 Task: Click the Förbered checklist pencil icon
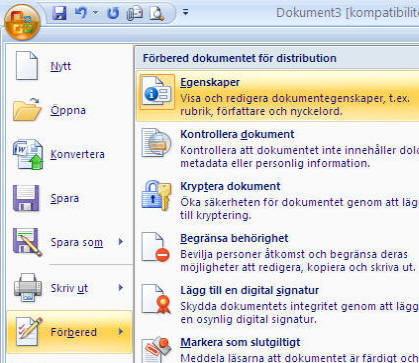tap(30, 332)
